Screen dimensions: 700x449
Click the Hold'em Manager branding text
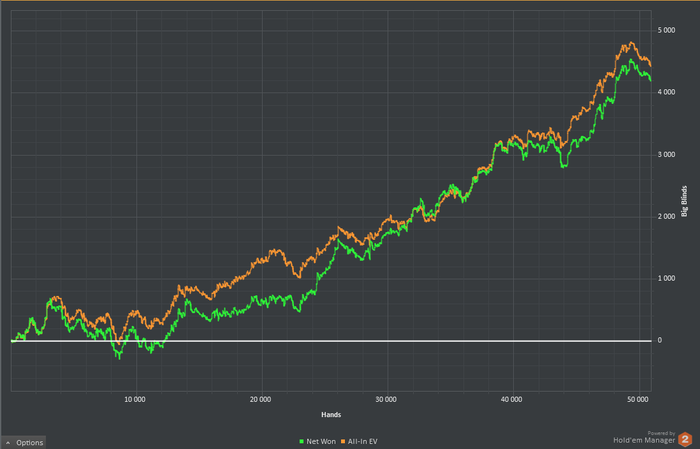tap(644, 441)
